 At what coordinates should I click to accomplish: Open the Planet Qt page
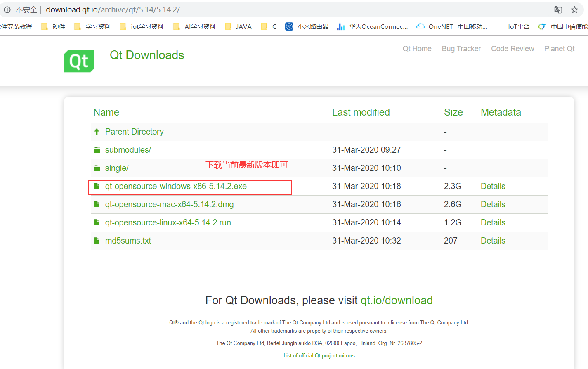559,48
